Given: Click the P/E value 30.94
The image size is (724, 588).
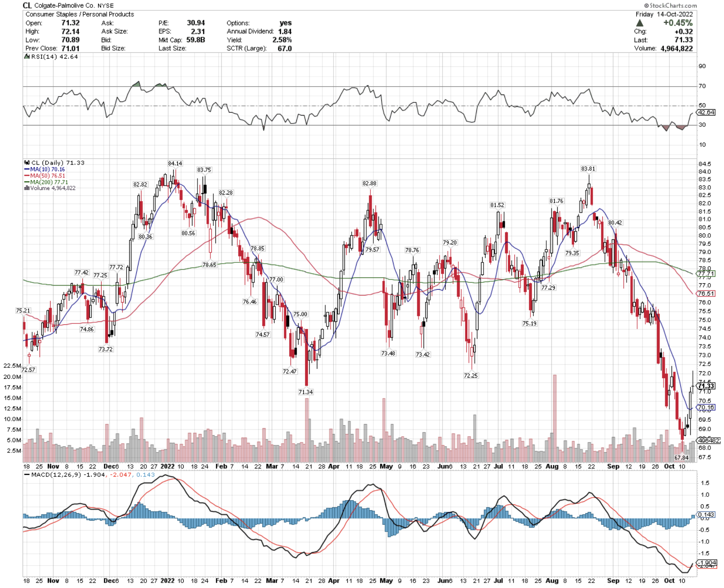Looking at the screenshot, I should coord(196,23).
